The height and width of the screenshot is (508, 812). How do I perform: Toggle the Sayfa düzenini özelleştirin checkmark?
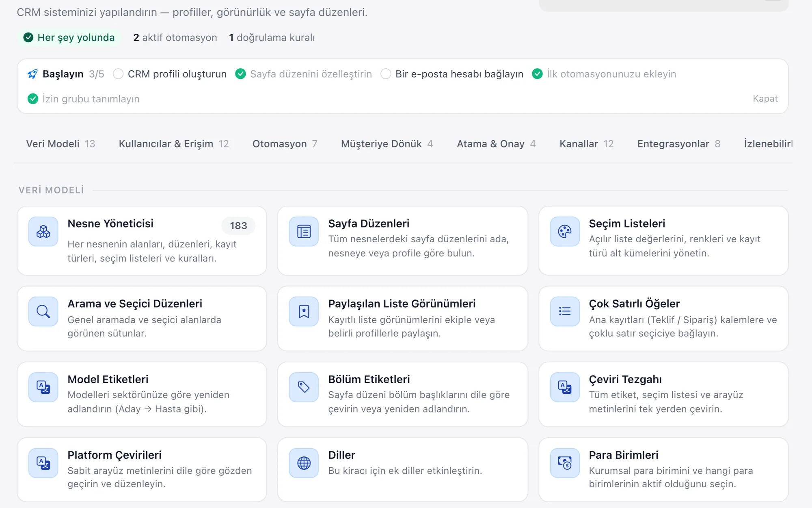pyautogui.click(x=240, y=74)
